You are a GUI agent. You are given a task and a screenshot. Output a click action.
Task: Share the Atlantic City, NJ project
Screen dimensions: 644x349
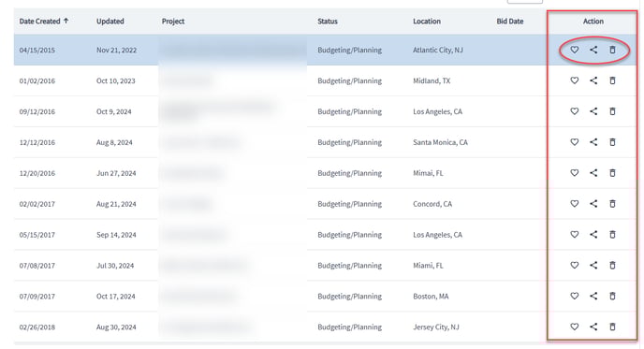[593, 50]
